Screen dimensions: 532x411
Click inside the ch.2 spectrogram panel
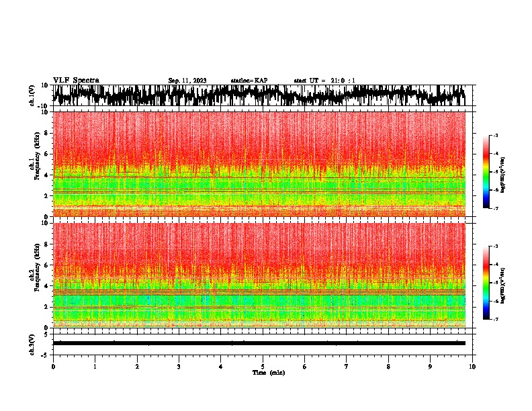[259, 275]
